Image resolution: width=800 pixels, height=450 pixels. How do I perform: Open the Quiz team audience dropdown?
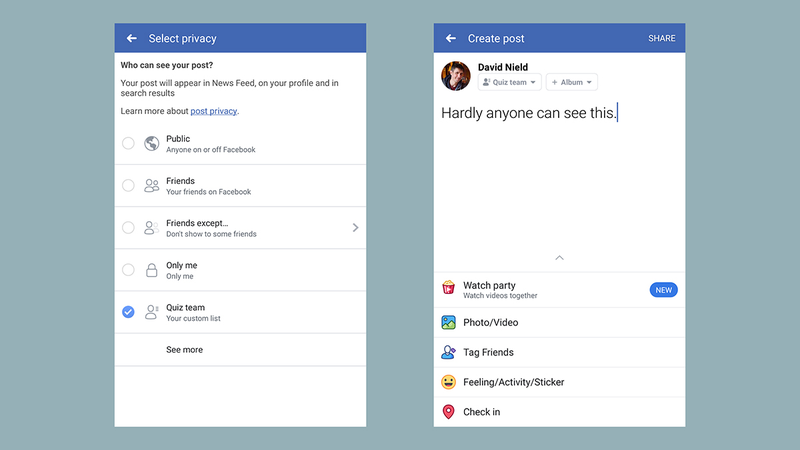(510, 82)
